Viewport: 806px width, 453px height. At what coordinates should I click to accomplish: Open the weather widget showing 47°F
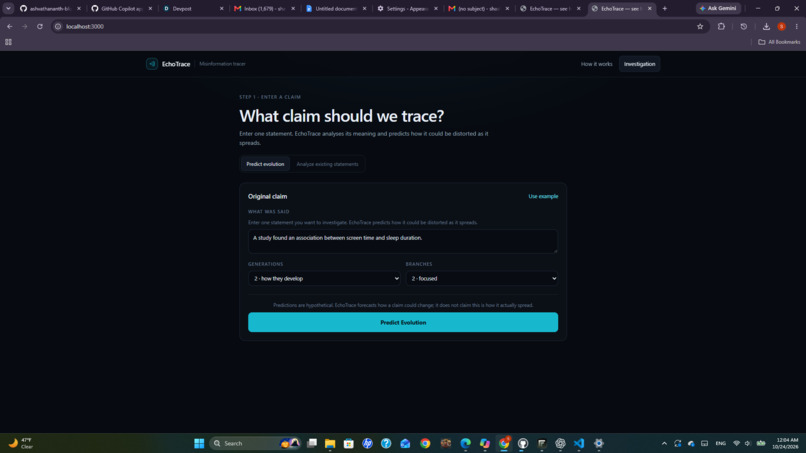click(21, 443)
